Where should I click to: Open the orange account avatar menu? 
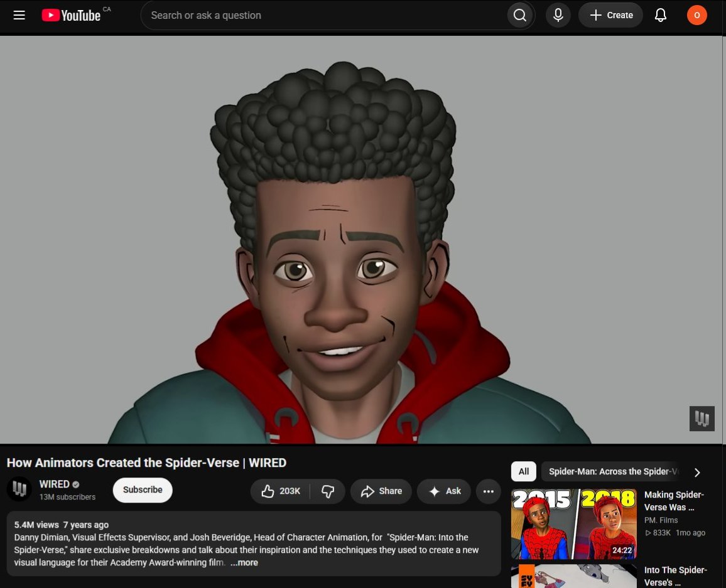696,15
